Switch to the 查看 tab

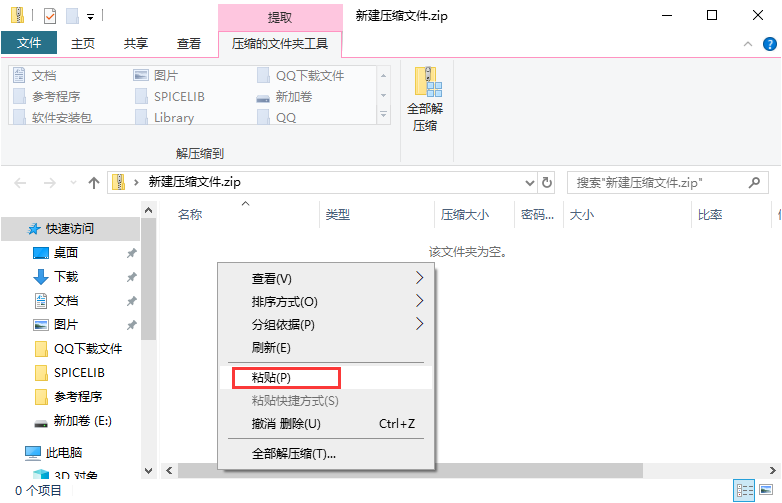coord(189,44)
